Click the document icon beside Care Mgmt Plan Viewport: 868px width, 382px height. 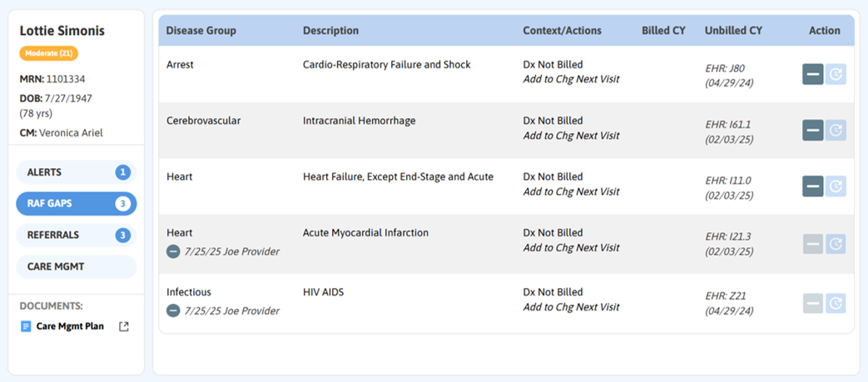pos(25,326)
